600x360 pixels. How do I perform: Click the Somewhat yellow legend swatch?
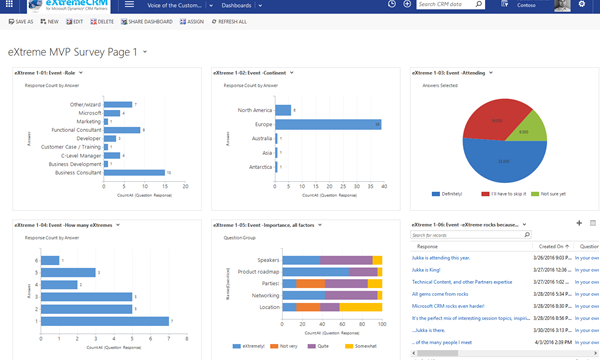coord(349,346)
